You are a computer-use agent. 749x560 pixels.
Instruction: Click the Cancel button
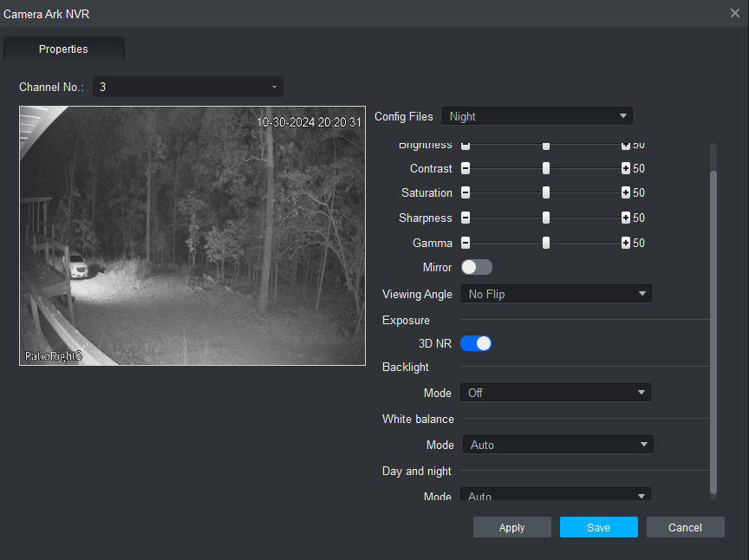tap(685, 527)
